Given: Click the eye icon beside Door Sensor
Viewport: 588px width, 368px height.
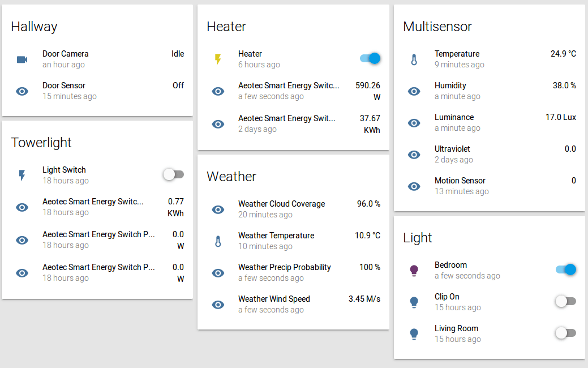Looking at the screenshot, I should pyautogui.click(x=22, y=91).
